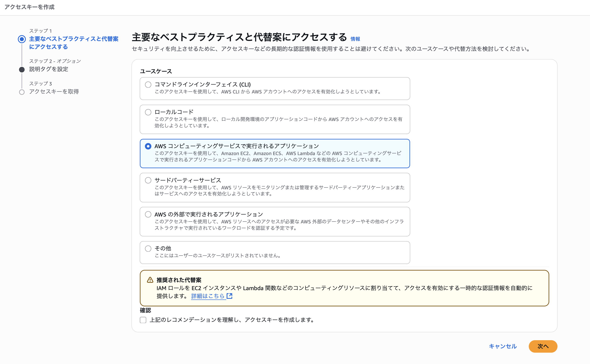
Task: Click the 次へ button
Action: pyautogui.click(x=543, y=346)
